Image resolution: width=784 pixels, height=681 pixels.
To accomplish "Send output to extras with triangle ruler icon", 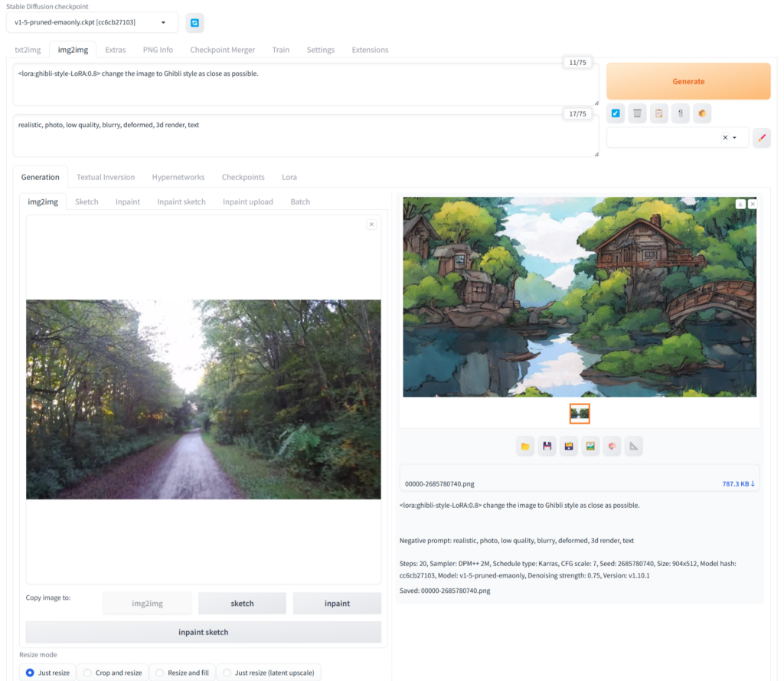I will coord(633,446).
